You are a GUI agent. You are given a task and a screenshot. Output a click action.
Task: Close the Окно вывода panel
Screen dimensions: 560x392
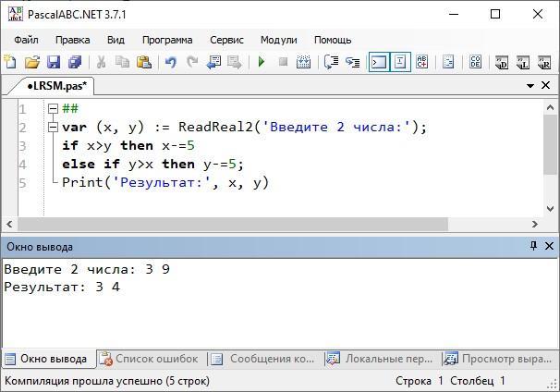549,246
